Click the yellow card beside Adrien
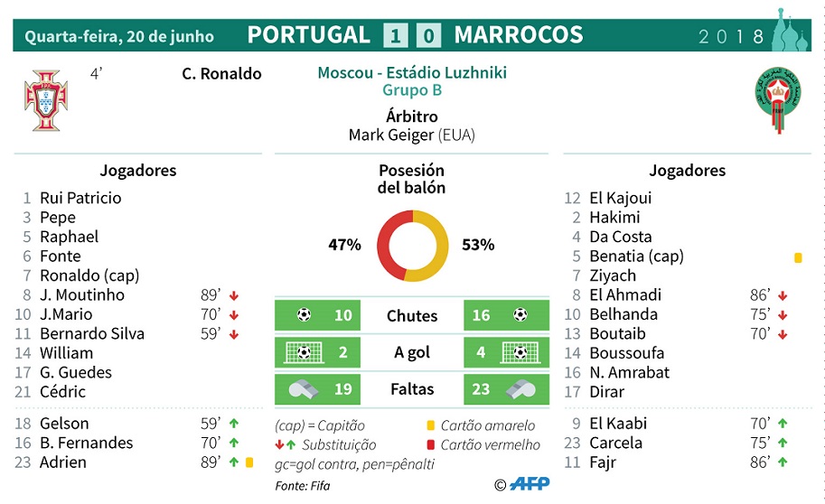825x504 pixels. pos(249,462)
